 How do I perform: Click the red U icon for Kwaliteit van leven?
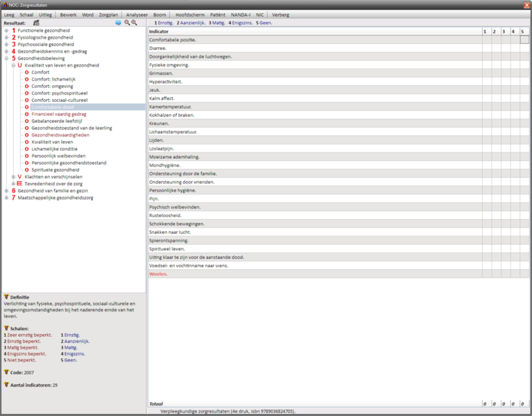coord(19,65)
